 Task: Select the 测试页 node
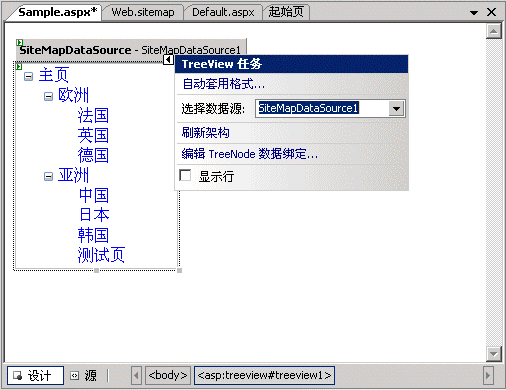click(x=101, y=255)
